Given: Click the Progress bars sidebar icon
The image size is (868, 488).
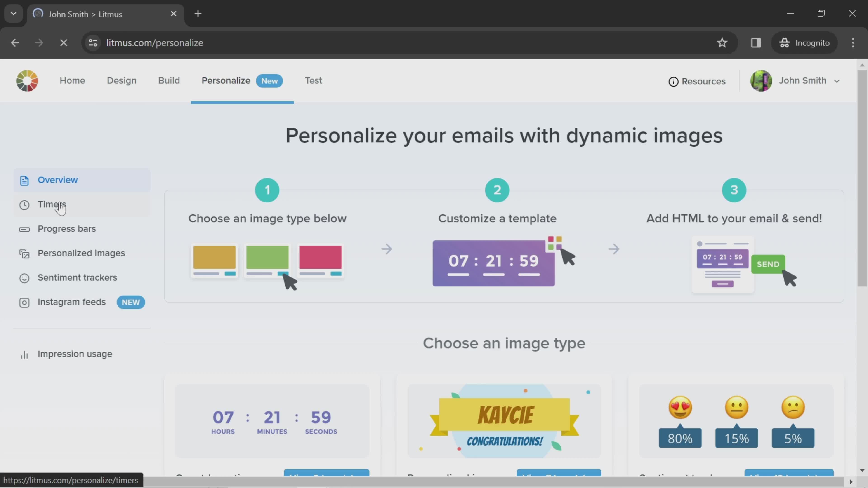Looking at the screenshot, I should click(24, 229).
